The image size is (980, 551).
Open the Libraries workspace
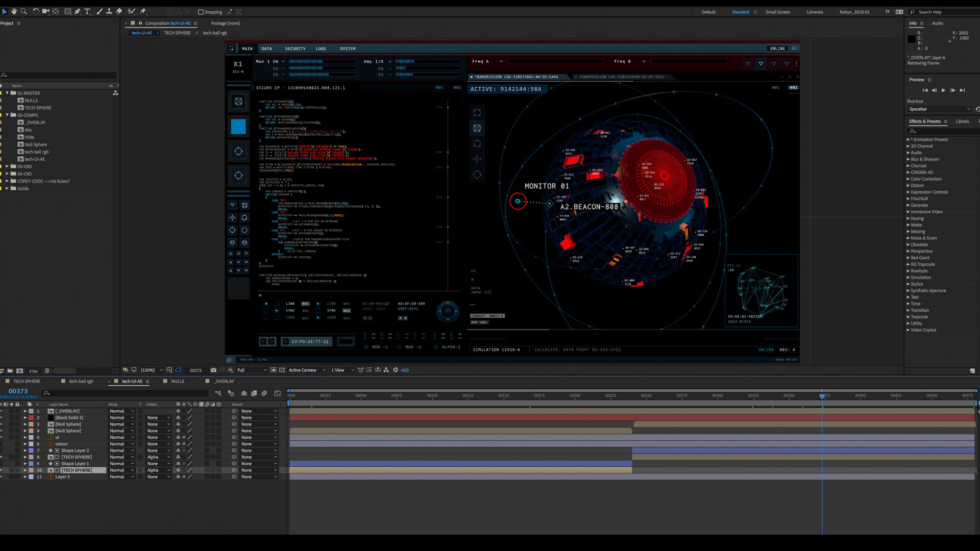click(x=815, y=12)
